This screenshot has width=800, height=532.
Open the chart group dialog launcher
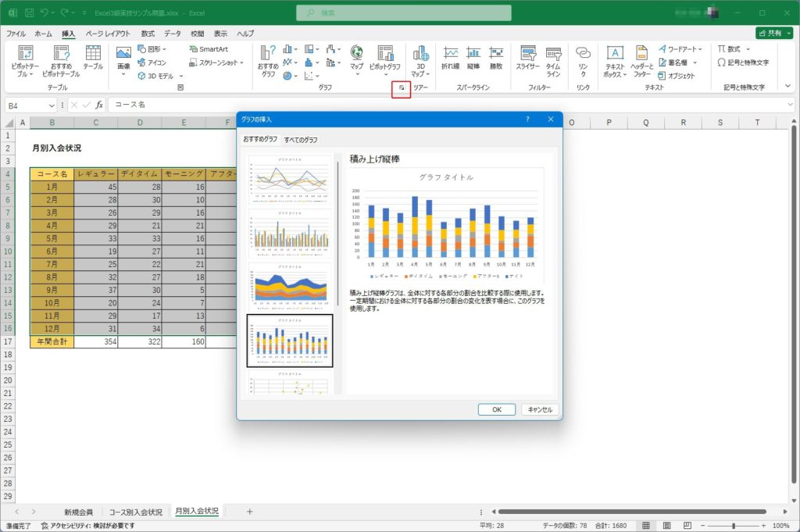click(402, 88)
